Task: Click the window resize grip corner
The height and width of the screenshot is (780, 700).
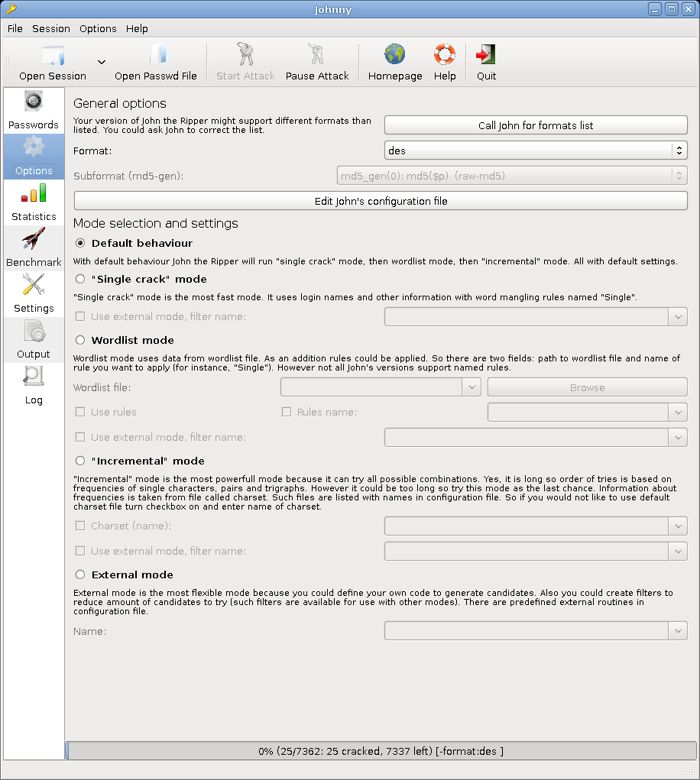Action: coord(692,771)
